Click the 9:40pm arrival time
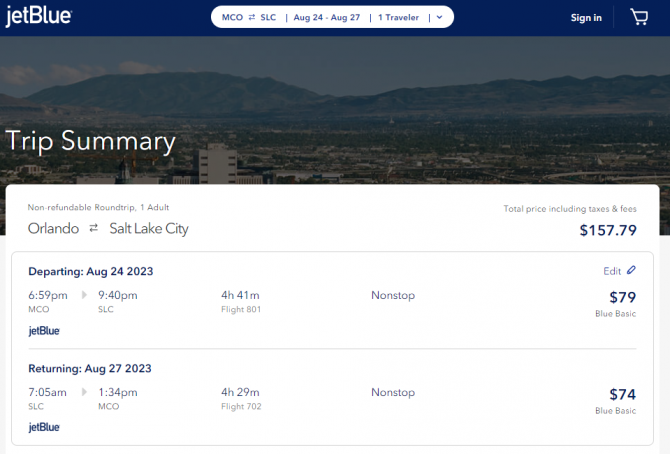670x454 pixels. point(118,295)
